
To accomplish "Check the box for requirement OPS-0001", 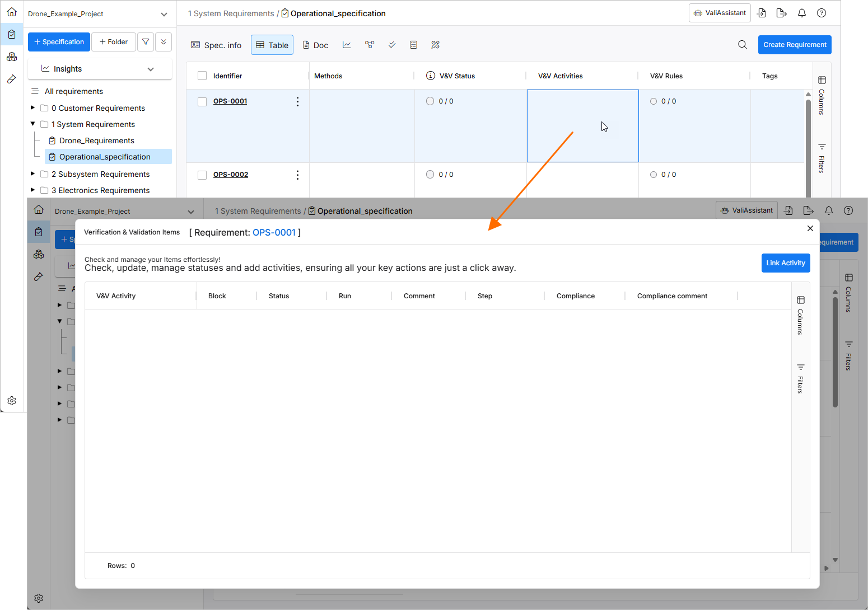I will point(202,102).
